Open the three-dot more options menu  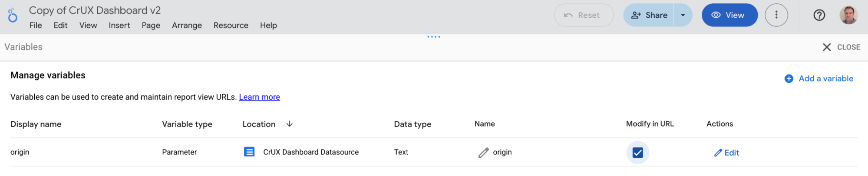[776, 15]
